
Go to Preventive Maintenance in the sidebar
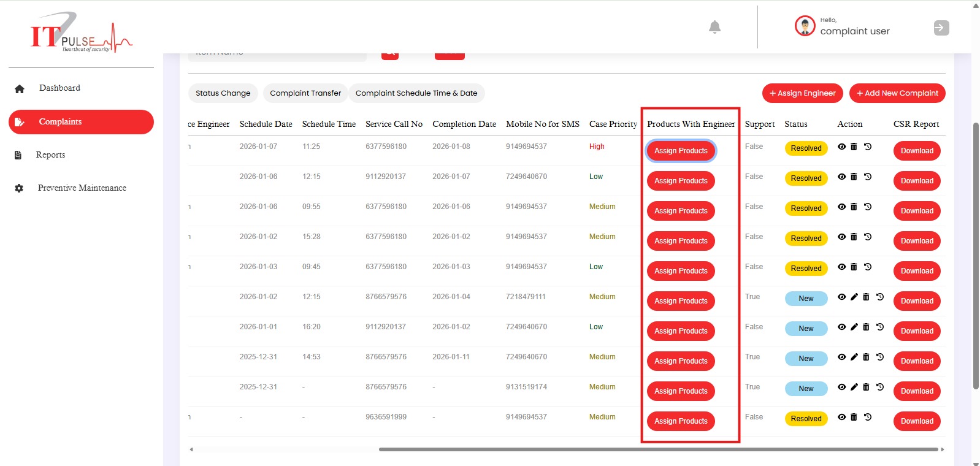coord(82,188)
